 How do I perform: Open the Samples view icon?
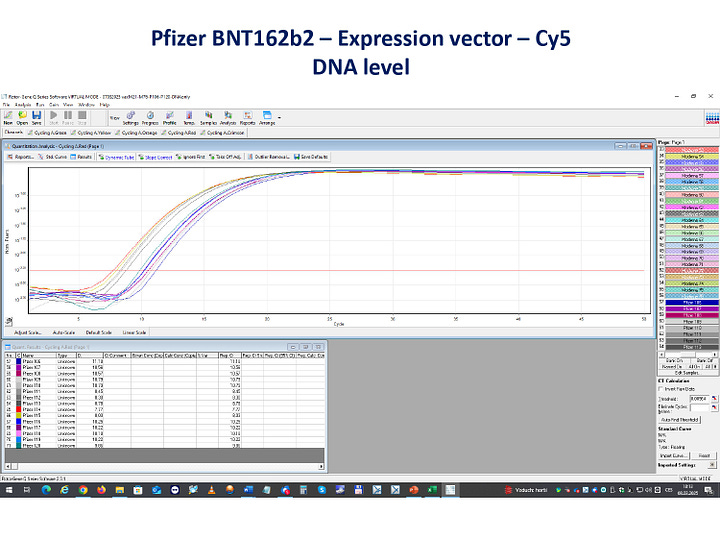pyautogui.click(x=208, y=118)
